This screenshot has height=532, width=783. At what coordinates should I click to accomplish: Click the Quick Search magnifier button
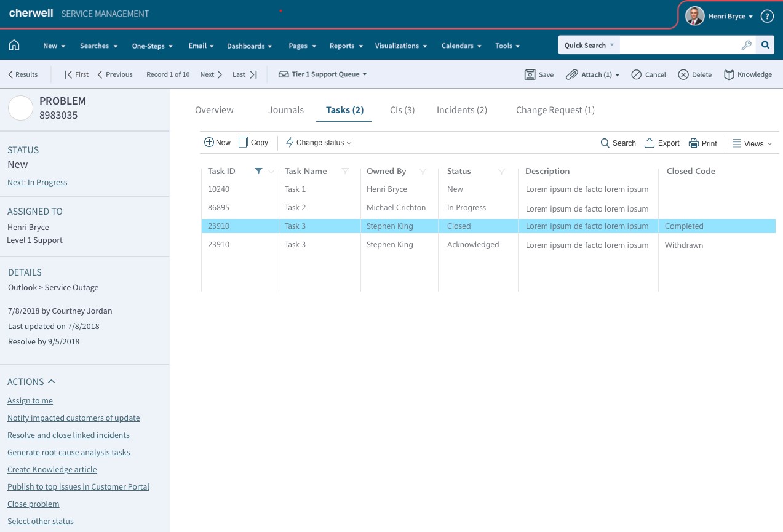(x=765, y=45)
